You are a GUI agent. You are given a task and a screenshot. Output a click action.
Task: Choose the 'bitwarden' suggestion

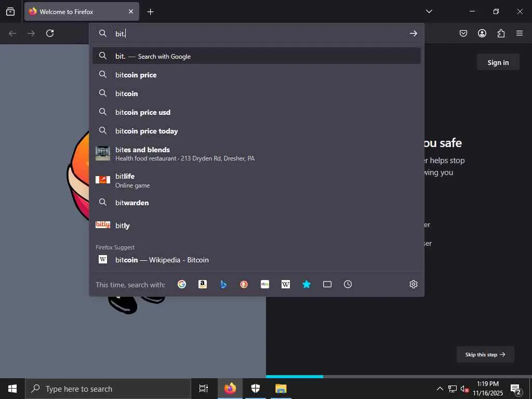coord(257,203)
